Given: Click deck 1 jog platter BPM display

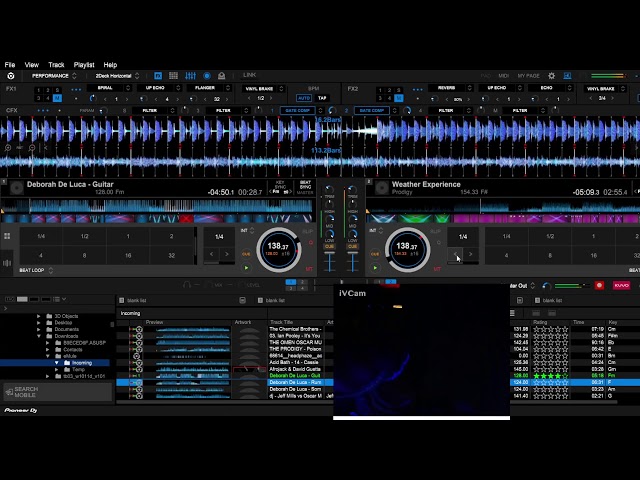Looking at the screenshot, I should pos(279,248).
